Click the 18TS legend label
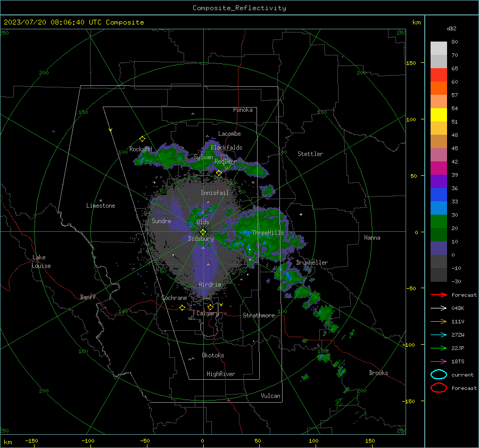The height and width of the screenshot is (448, 479). (458, 362)
